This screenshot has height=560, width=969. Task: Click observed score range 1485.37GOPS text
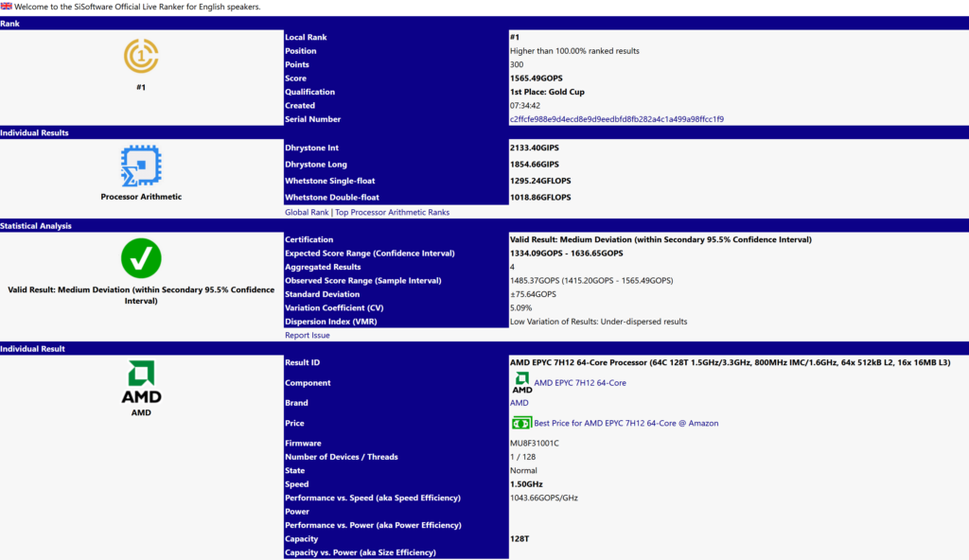[x=591, y=281]
